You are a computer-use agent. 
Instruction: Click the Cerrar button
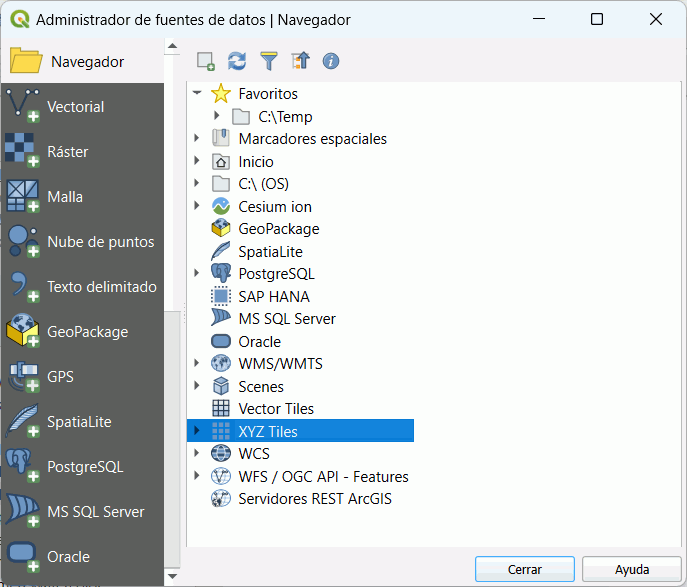pyautogui.click(x=524, y=569)
